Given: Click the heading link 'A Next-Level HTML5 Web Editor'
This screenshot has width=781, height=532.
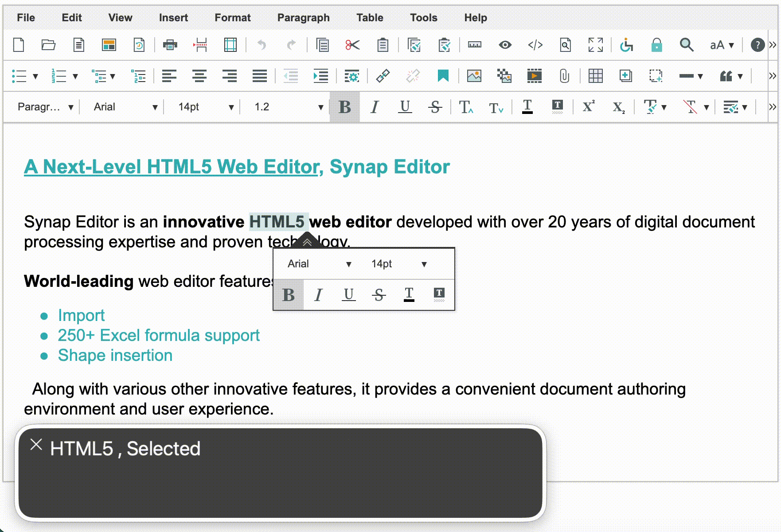Looking at the screenshot, I should point(172,167).
